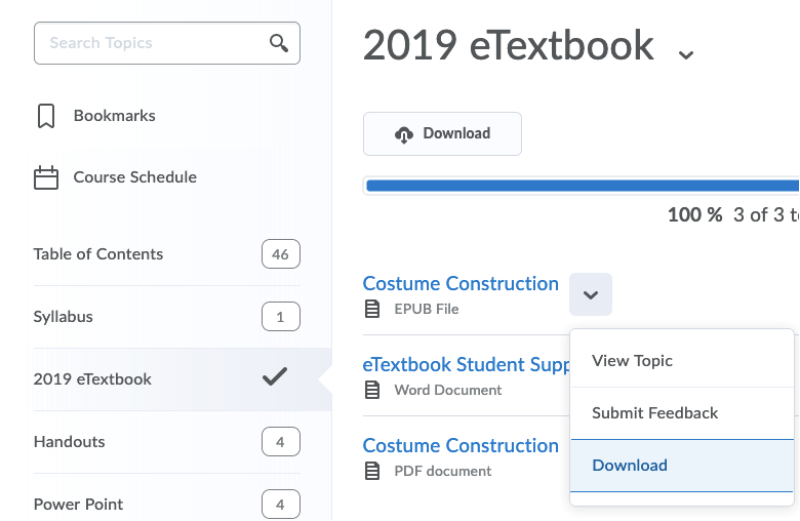The height and width of the screenshot is (521, 800).
Task: Click the search magnifier icon
Action: click(279, 43)
